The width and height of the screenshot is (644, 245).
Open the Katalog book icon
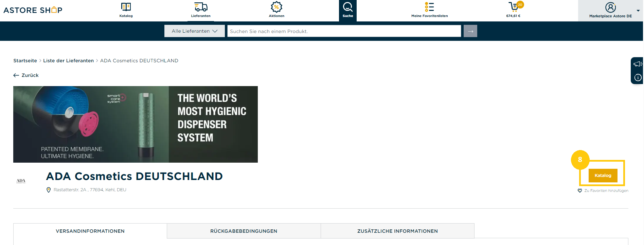point(126,7)
